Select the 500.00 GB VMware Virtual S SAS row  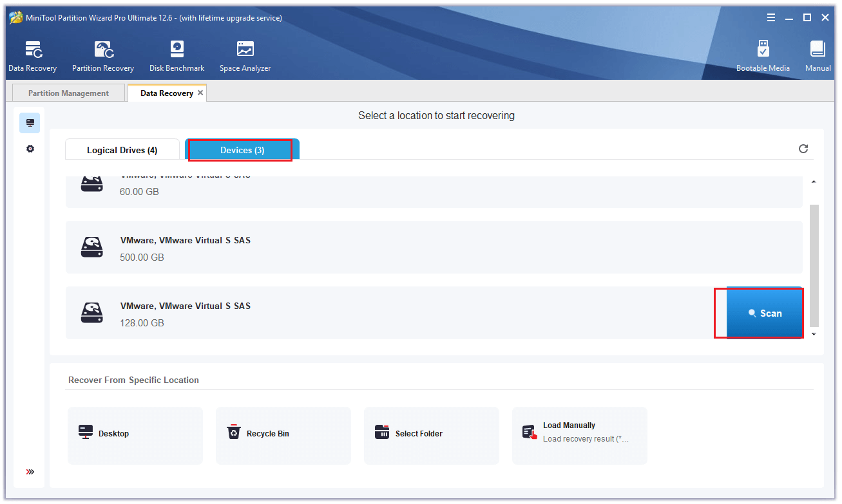click(x=434, y=248)
